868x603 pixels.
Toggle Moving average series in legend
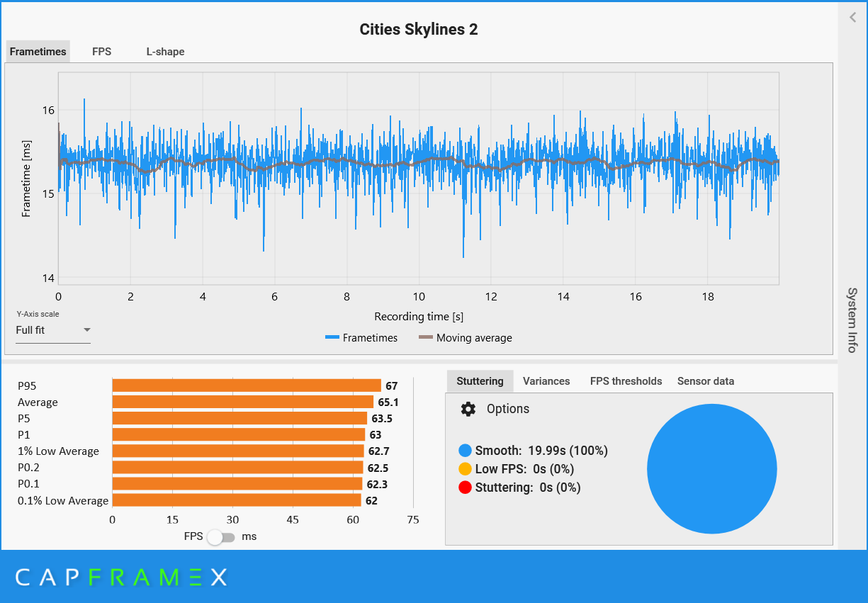click(x=465, y=338)
